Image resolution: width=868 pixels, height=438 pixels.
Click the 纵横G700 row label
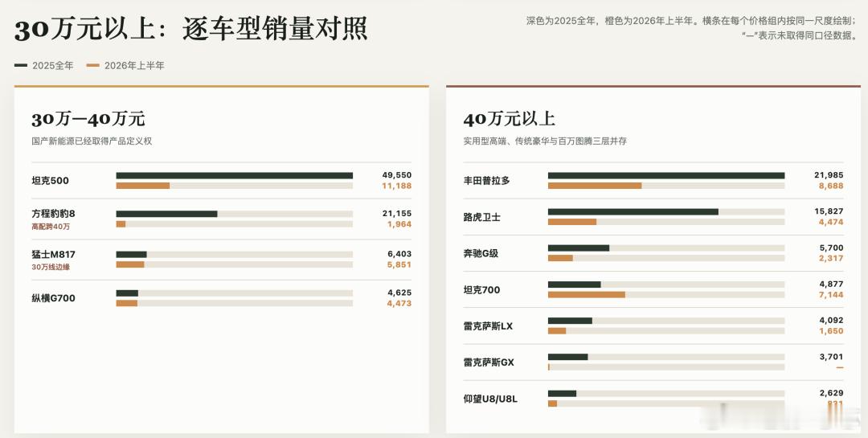(x=54, y=298)
